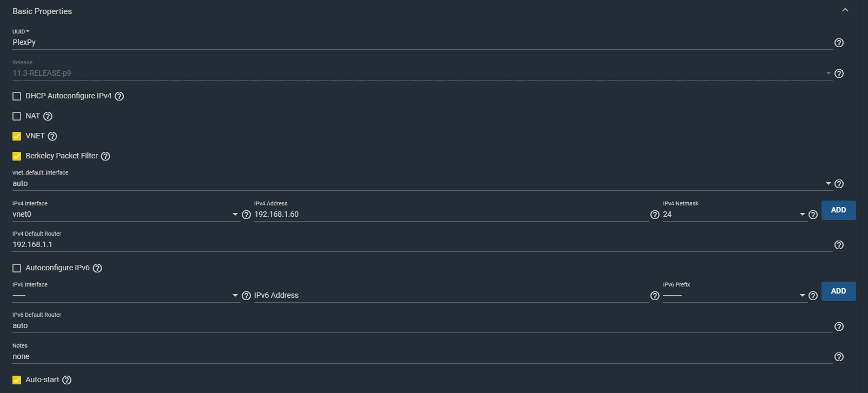Show help for Notes field
Screen dimensions: 868x393
tap(839, 357)
